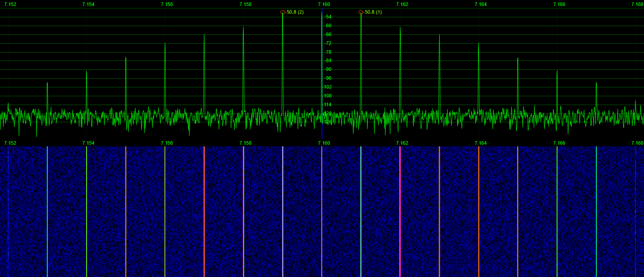Click the waterfall trace at 7.160 MHz
The image size is (644, 277).
(322, 212)
